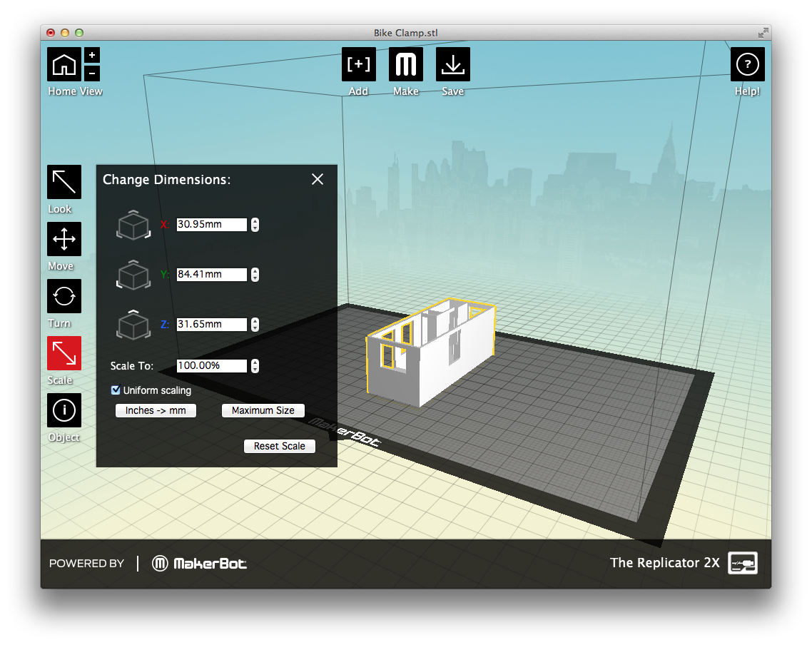Raise the Scale To percentage stepper
Viewport: 812px width, 645px height.
tap(255, 362)
